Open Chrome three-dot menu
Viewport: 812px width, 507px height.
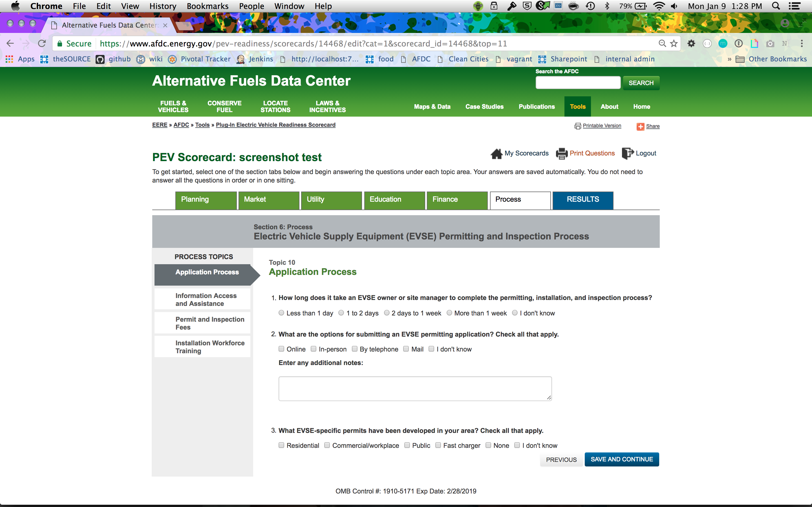[802, 44]
